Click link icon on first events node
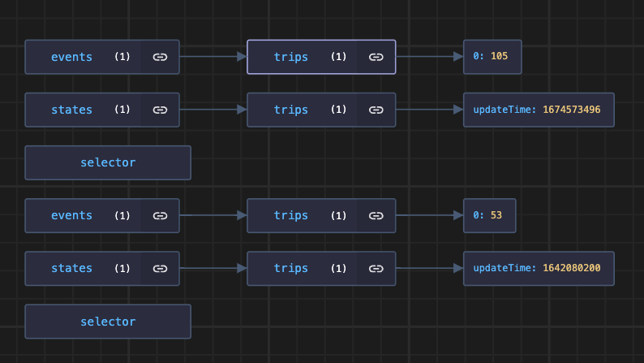644x363 pixels. [160, 57]
